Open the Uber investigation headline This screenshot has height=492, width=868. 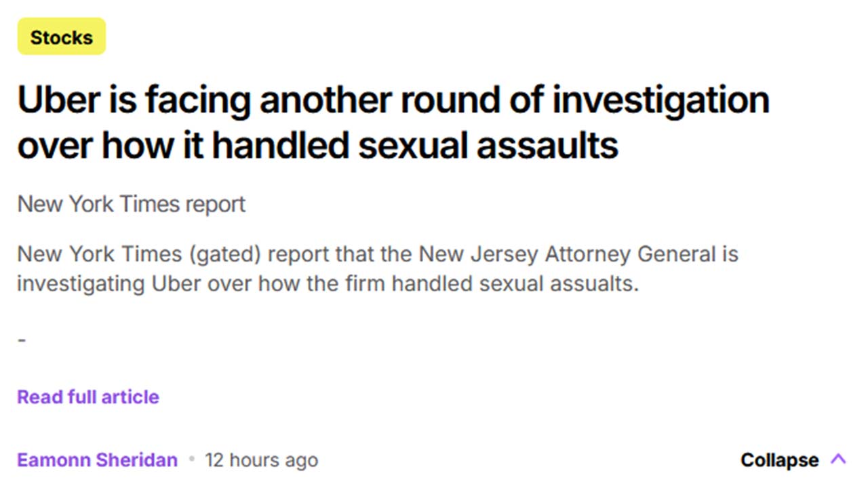(x=393, y=122)
